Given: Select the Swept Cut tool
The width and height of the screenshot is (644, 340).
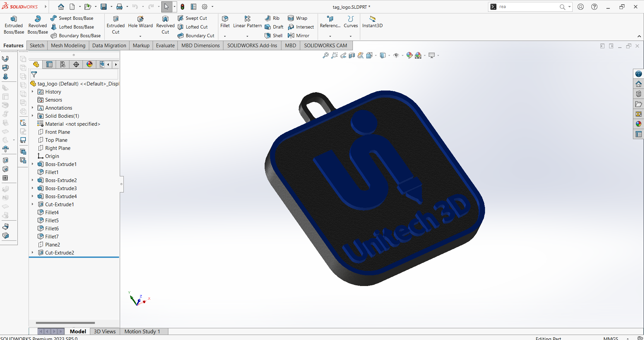Looking at the screenshot, I should [193, 18].
